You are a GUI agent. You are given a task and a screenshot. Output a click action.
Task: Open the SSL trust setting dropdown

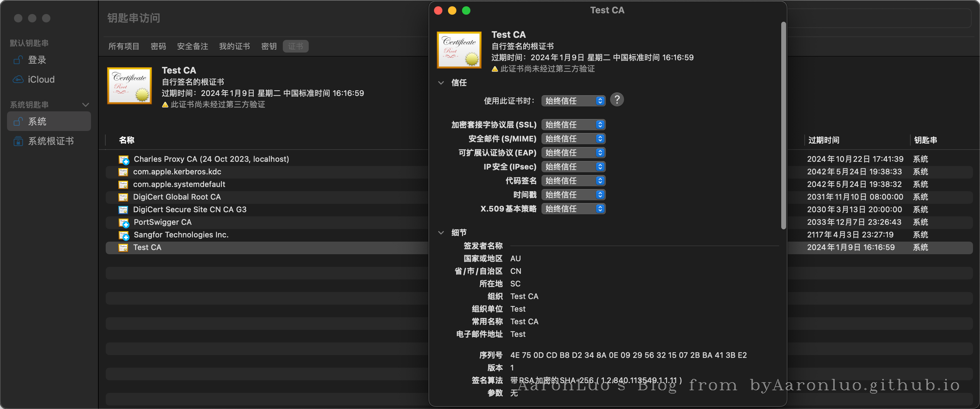coord(573,125)
